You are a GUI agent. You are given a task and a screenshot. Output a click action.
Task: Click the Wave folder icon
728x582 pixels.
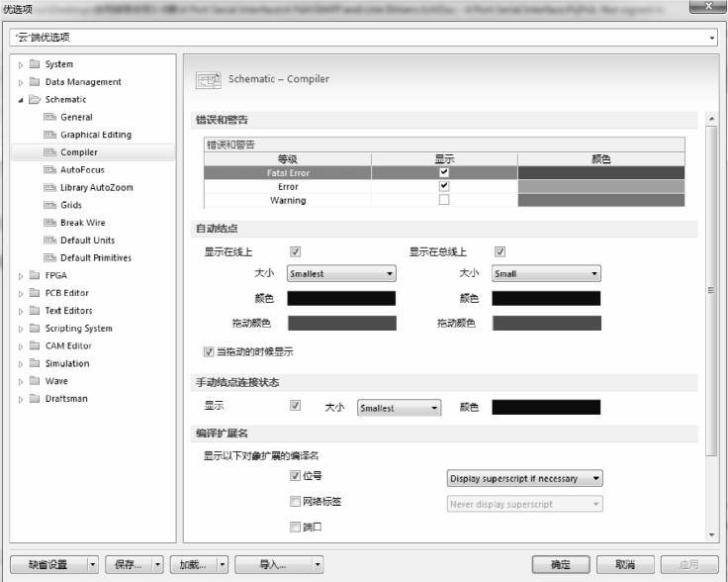(35, 381)
